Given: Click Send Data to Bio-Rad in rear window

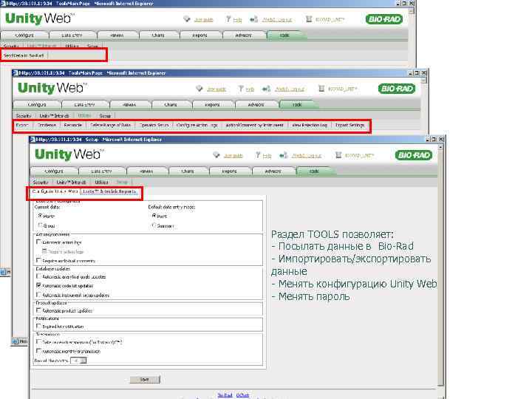Looking at the screenshot, I should click(24, 55).
